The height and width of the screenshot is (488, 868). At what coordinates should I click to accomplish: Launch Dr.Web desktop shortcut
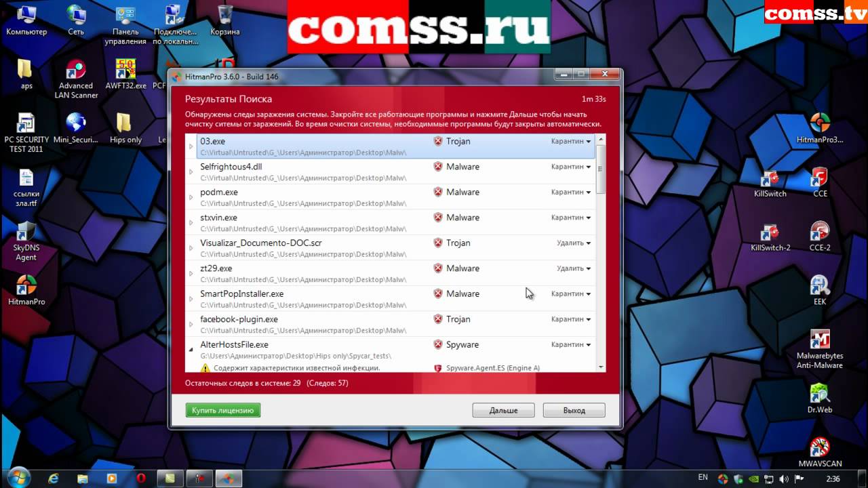tap(820, 399)
